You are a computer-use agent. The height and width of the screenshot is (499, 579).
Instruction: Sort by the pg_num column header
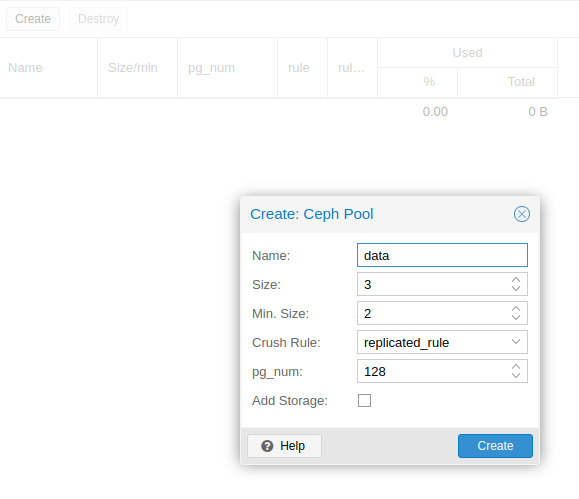(227, 68)
